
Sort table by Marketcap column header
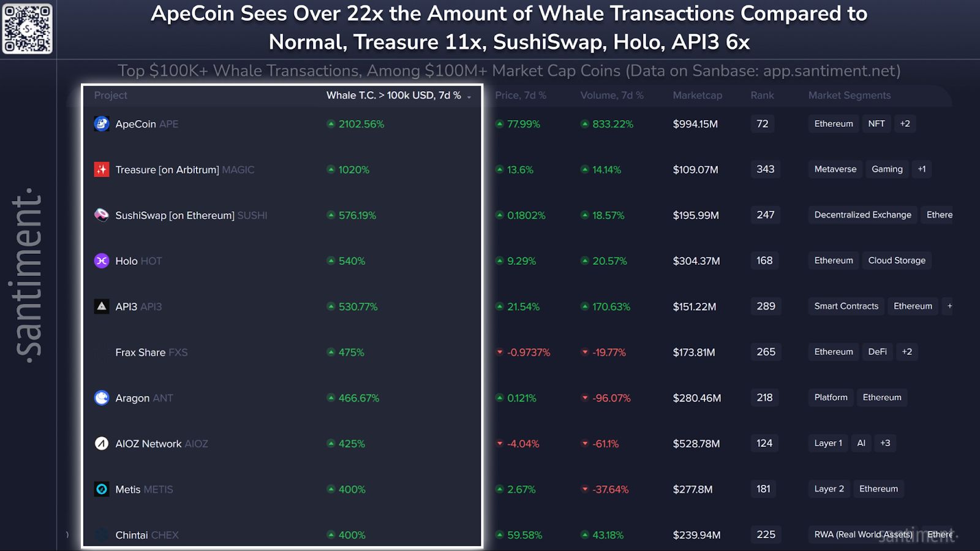(x=697, y=96)
